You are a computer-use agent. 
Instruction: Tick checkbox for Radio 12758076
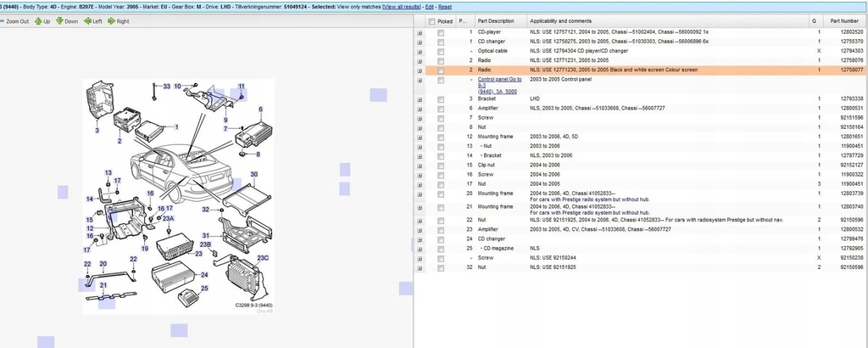click(x=441, y=61)
